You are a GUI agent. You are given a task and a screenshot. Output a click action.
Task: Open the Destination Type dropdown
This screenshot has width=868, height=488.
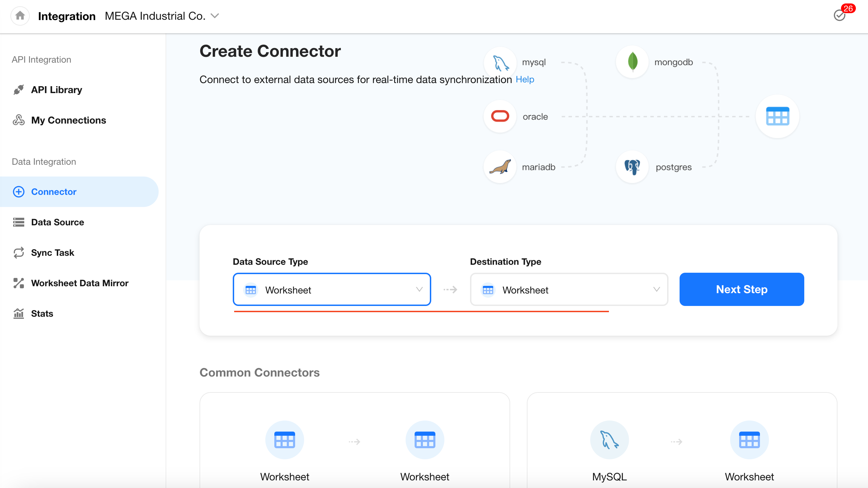pos(569,289)
